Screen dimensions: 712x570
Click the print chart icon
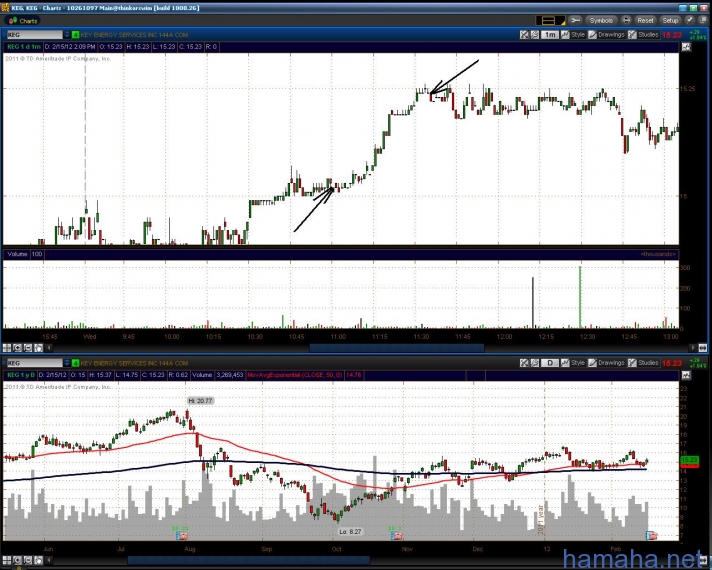click(626, 20)
